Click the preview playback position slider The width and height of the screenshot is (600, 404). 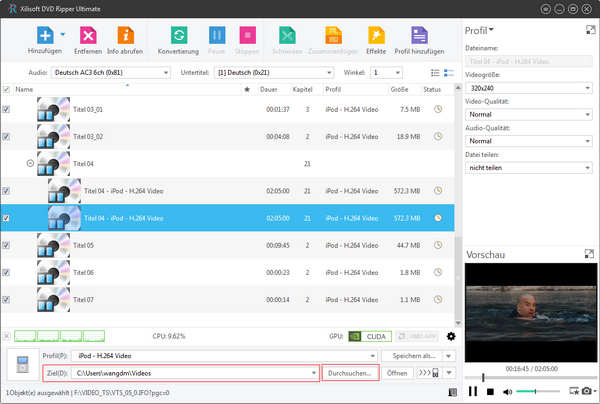coord(530,378)
